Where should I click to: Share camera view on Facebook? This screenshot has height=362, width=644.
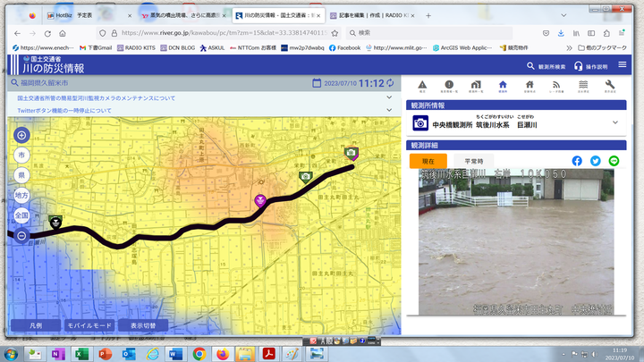tap(577, 161)
